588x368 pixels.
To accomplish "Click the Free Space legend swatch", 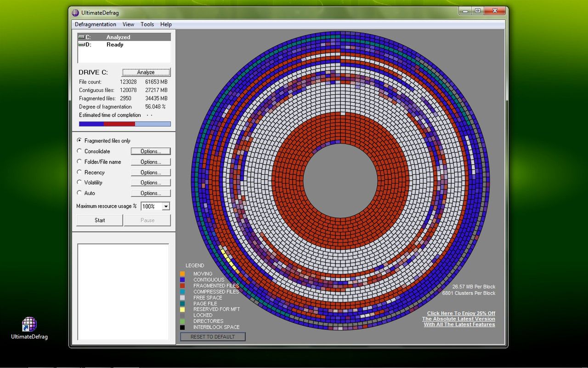I will click(x=182, y=298).
